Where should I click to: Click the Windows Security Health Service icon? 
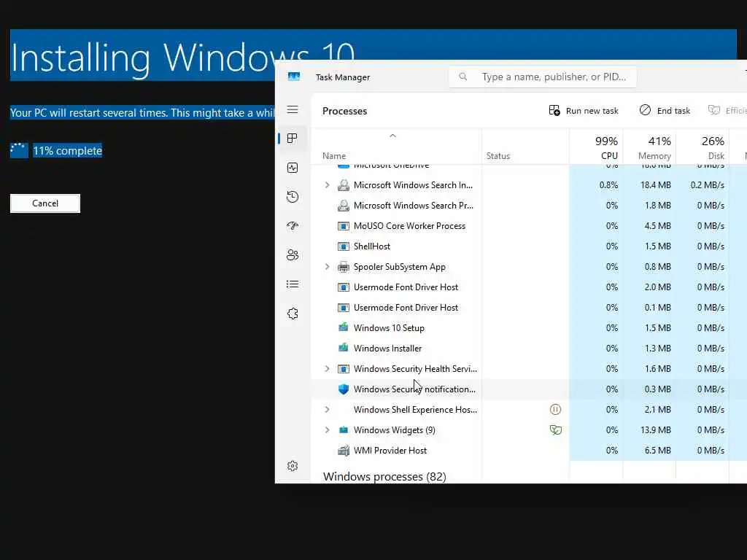click(344, 368)
